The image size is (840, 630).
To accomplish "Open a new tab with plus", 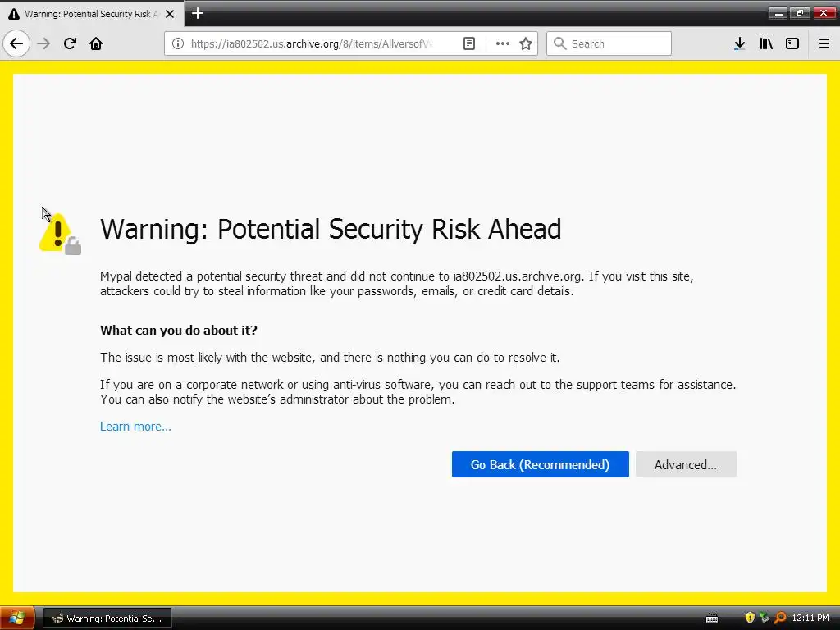I will click(197, 13).
